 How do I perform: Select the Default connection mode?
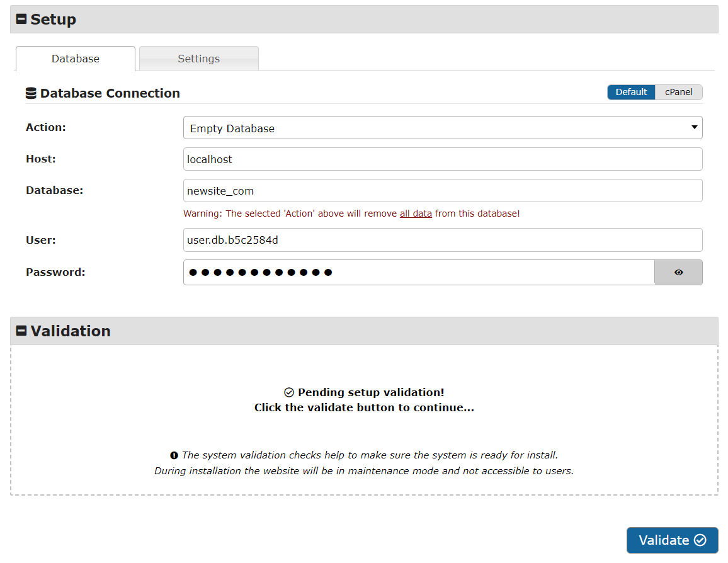[631, 92]
